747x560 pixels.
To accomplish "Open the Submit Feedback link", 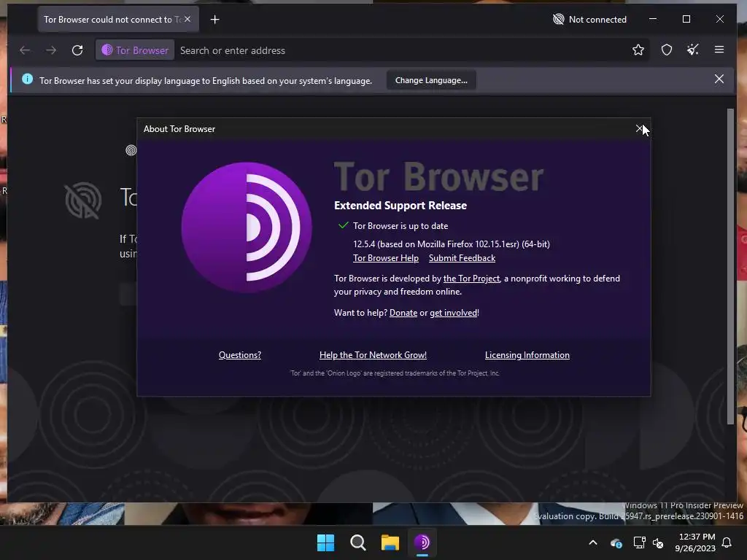I will [462, 258].
